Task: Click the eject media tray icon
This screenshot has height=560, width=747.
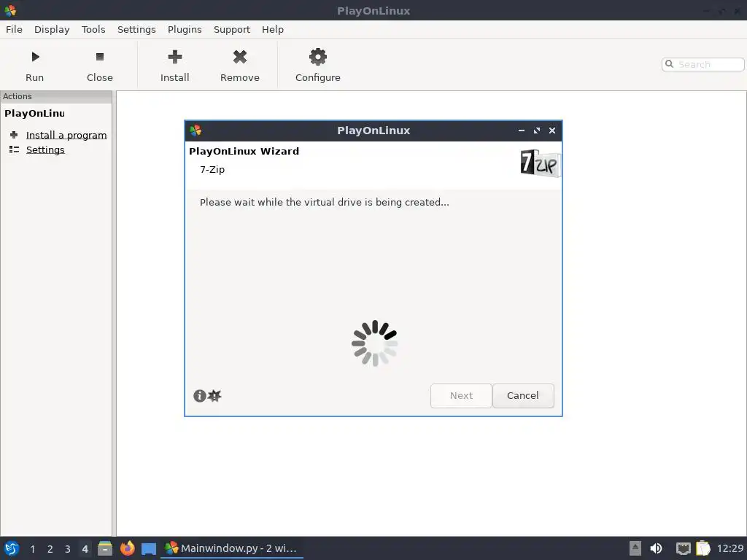Action: 635,548
